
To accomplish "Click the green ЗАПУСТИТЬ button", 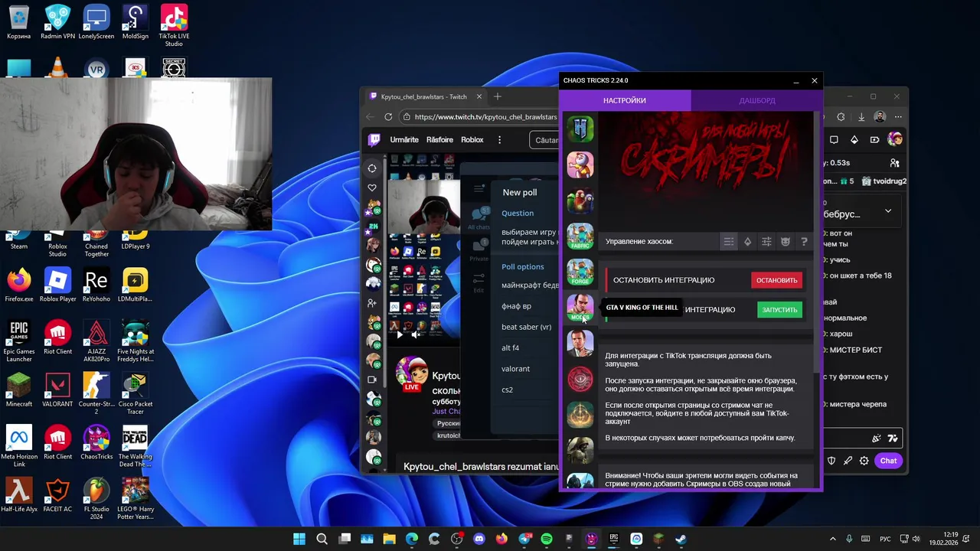I will pos(779,310).
